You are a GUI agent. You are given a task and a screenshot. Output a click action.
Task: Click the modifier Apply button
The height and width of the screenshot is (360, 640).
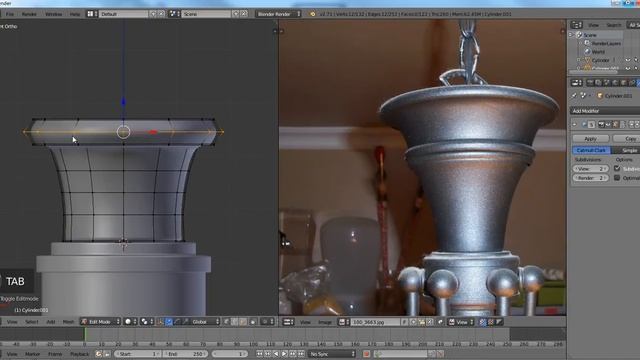point(591,139)
